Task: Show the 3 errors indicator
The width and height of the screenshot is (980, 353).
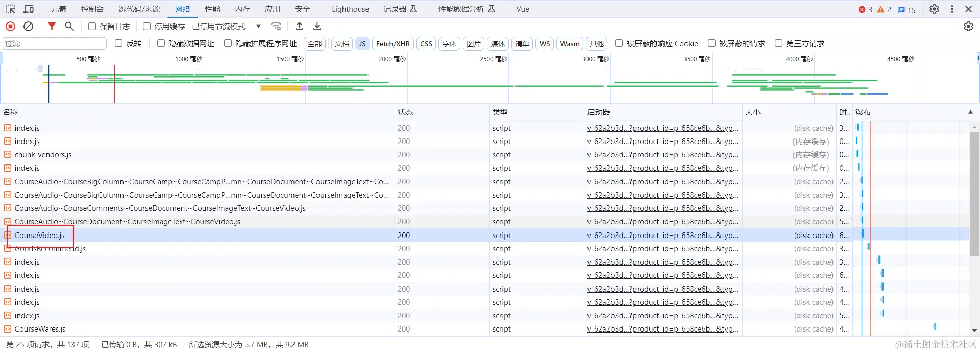Action: tap(865, 9)
